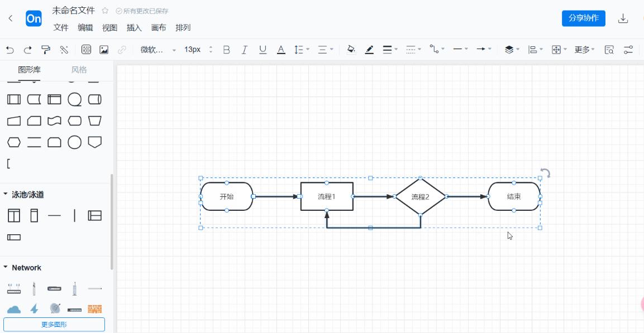The width and height of the screenshot is (644, 333).
Task: Undo the last action
Action: click(10, 50)
